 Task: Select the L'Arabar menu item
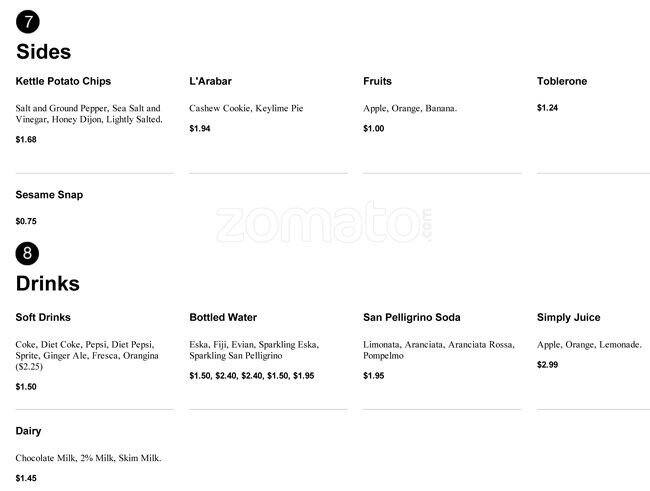pyautogui.click(x=210, y=81)
